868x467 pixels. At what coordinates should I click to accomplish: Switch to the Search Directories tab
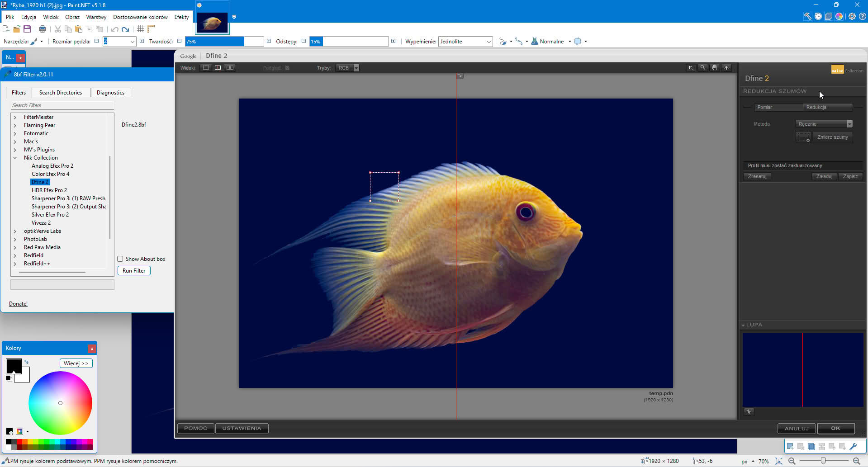pyautogui.click(x=61, y=93)
